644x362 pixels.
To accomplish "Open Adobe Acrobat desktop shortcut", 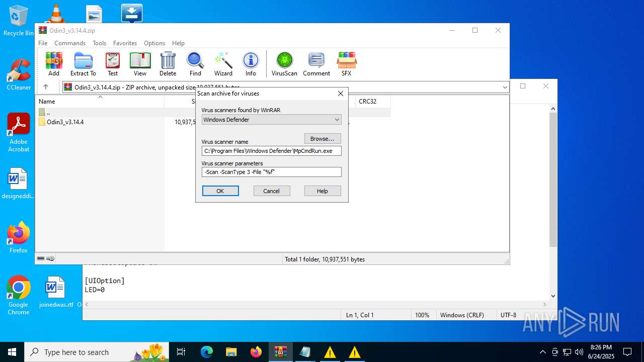I will pyautogui.click(x=19, y=133).
